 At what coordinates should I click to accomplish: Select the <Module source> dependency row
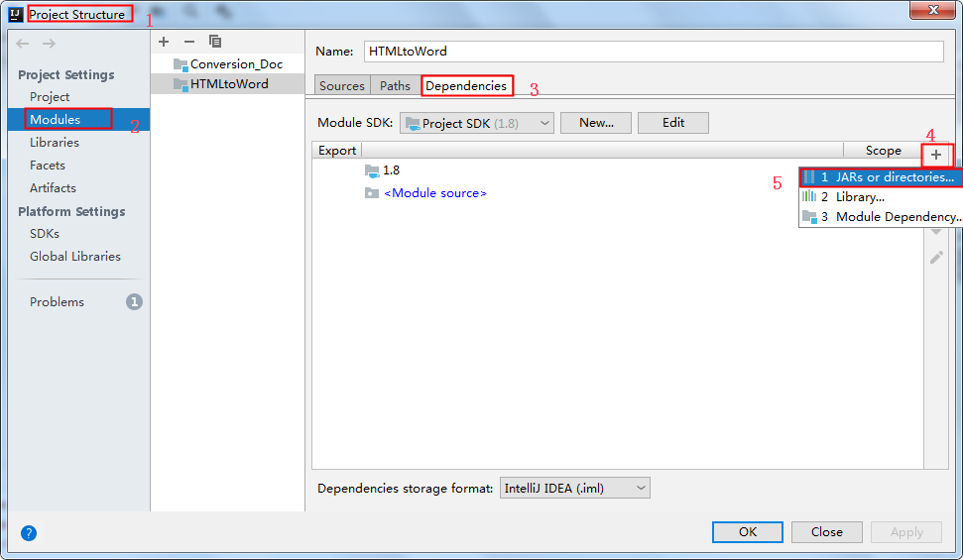coord(617,193)
